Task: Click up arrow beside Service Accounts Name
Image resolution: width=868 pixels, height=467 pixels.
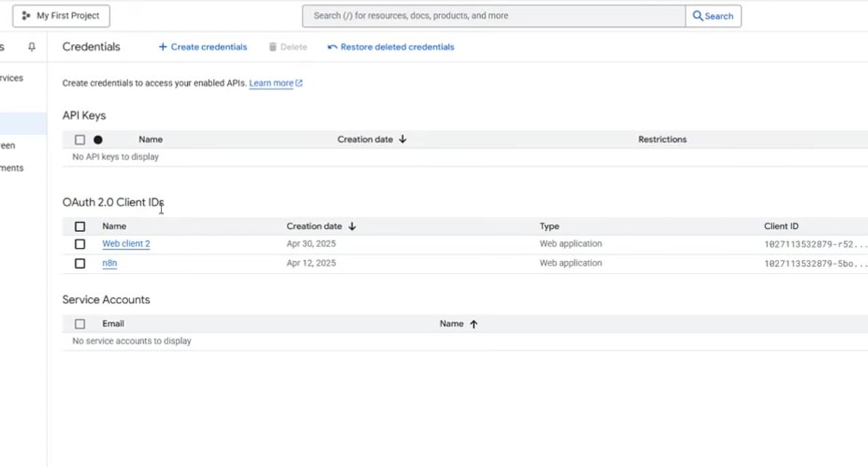Action: [x=473, y=324]
